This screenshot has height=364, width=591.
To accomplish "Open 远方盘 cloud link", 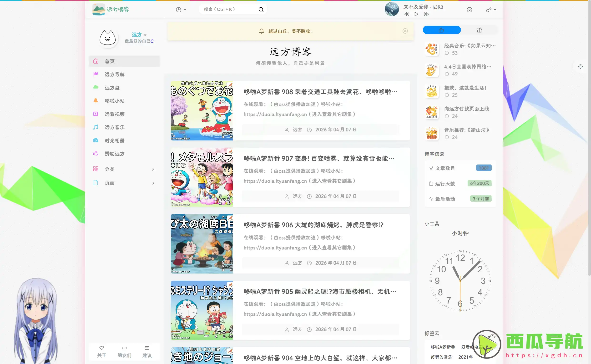I will pos(124,88).
